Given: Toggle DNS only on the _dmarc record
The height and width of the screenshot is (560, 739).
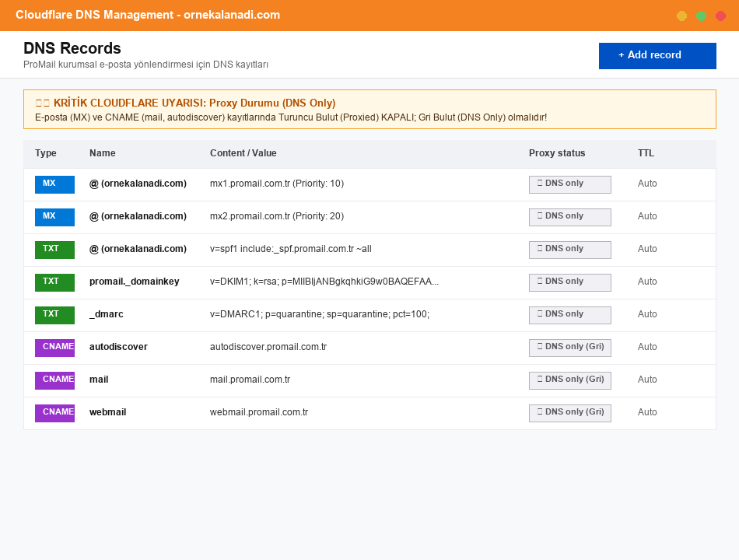Looking at the screenshot, I should point(569,315).
